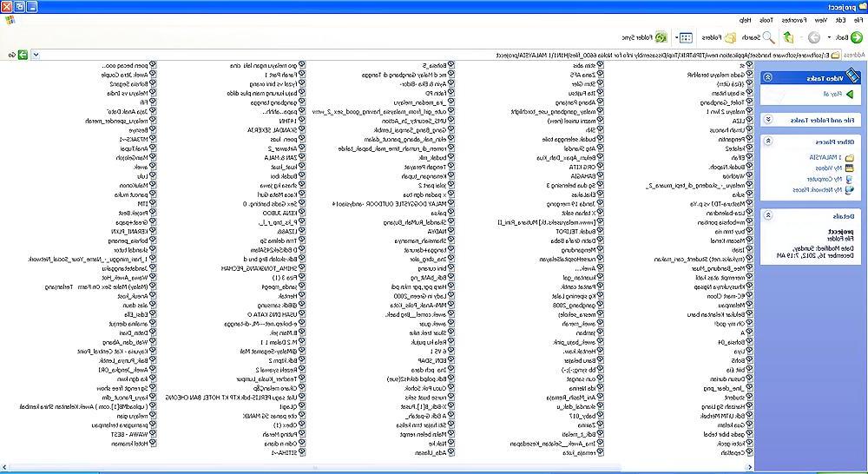Click the 1 MALAYSIA folder icon
The image size is (868, 474).
(850, 157)
